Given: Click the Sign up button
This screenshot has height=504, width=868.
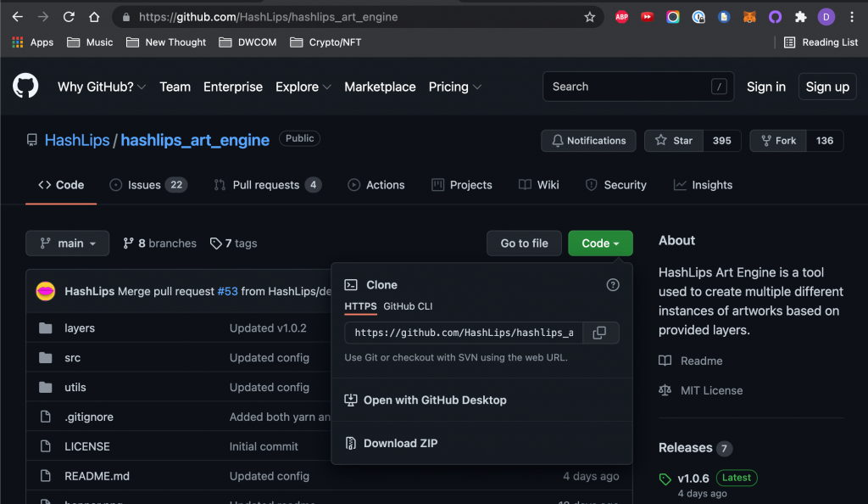Looking at the screenshot, I should coord(827,87).
